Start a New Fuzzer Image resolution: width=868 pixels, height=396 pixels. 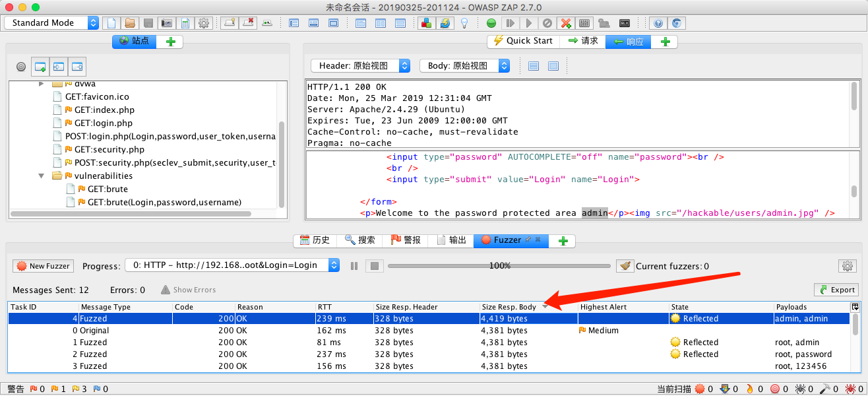coord(43,265)
